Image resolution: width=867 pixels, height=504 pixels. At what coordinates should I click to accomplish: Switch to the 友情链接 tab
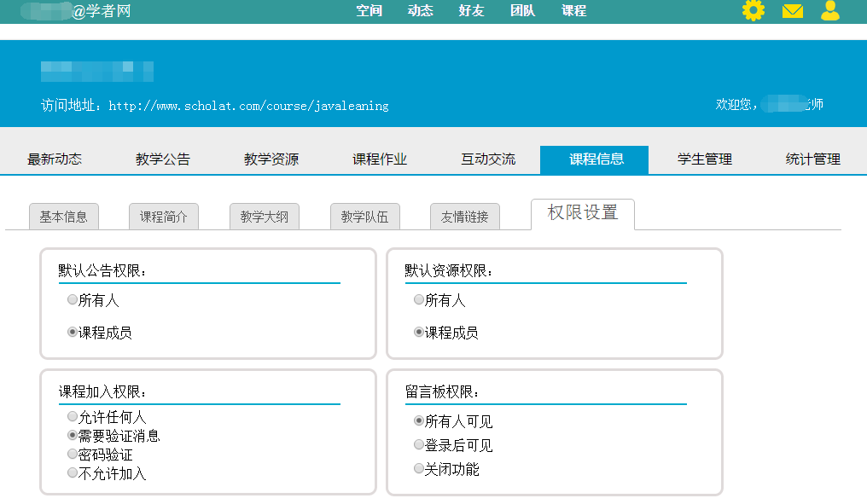point(464,217)
